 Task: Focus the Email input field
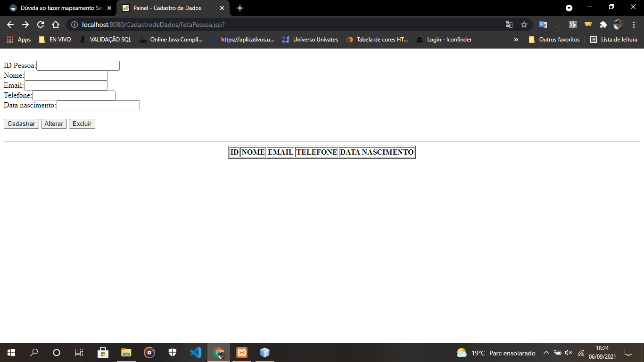pyautogui.click(x=66, y=85)
